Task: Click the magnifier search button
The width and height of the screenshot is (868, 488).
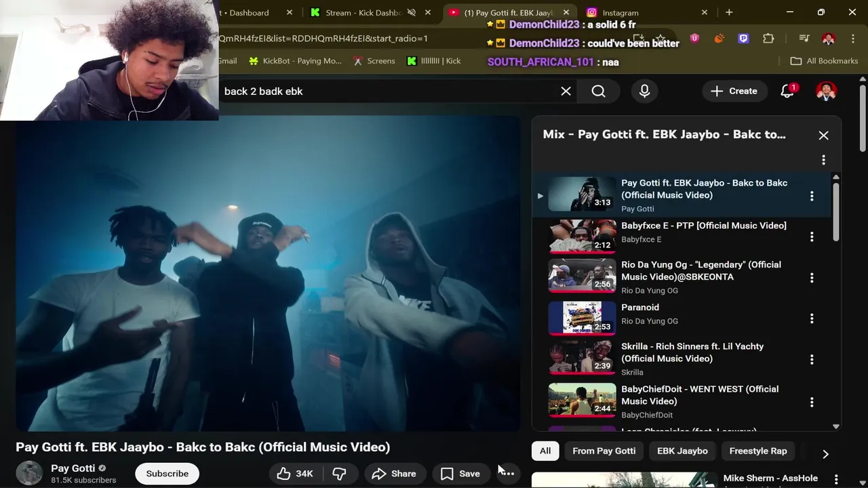Action: (x=598, y=91)
